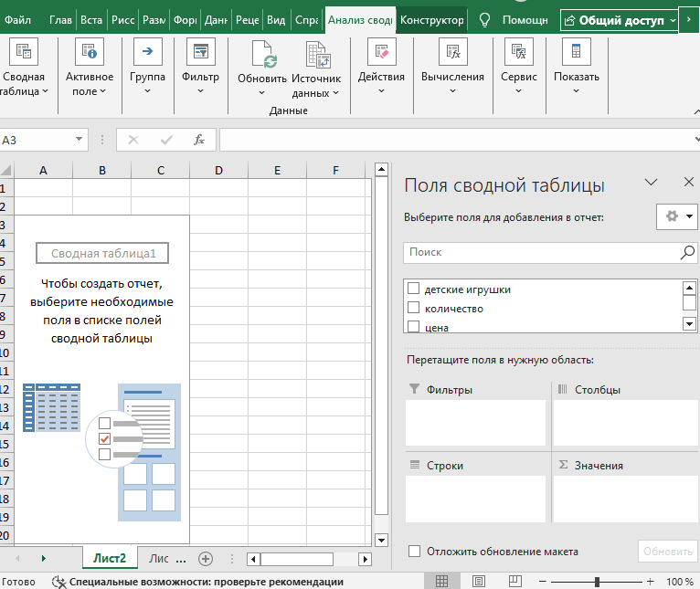This screenshot has height=589, width=700.
Task: Open the Показать ribbon menu
Action: (577, 68)
